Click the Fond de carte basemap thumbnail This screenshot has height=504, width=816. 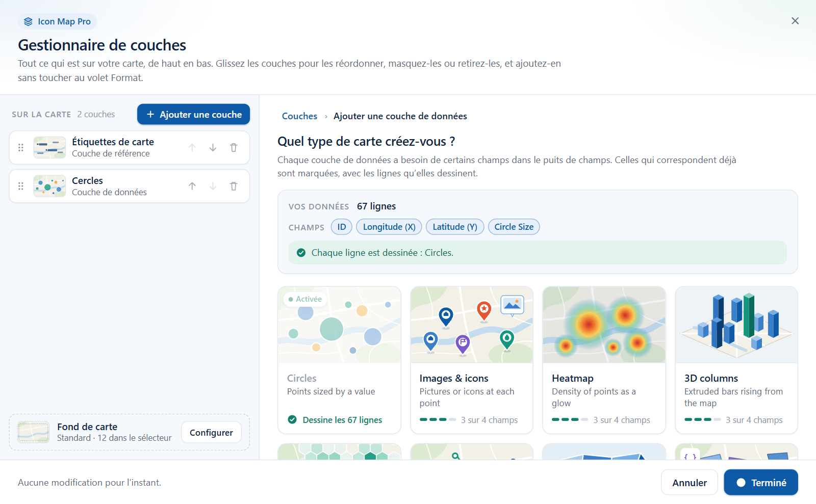(33, 432)
